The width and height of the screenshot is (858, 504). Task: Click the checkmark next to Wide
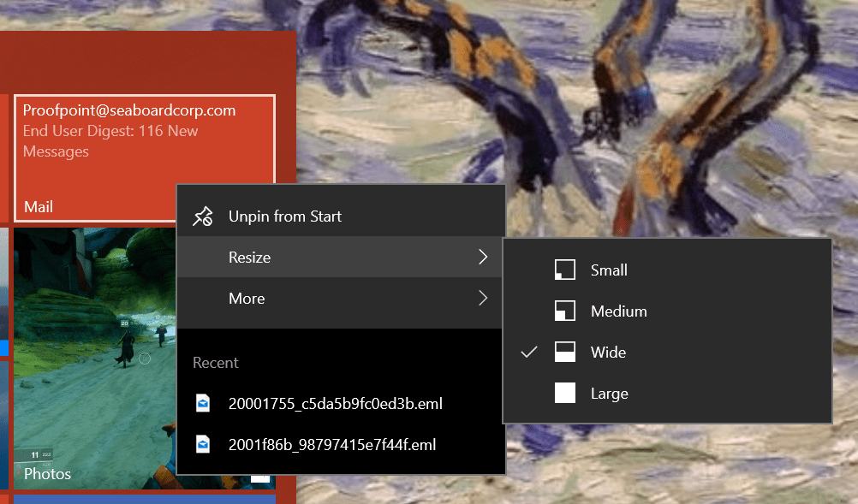click(x=528, y=352)
